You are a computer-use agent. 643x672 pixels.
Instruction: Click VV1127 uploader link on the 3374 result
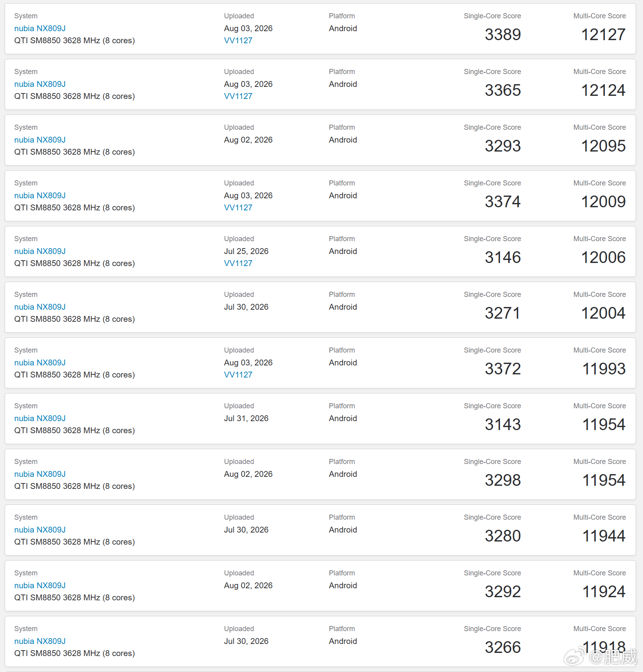point(238,208)
